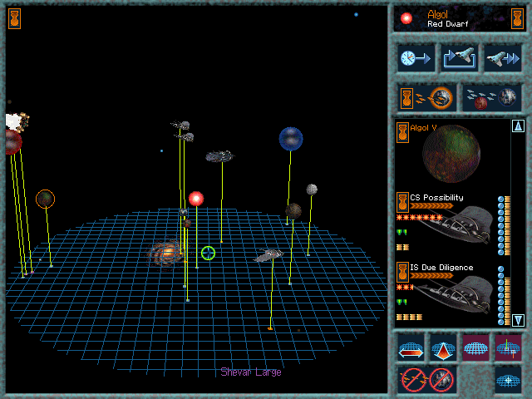
Task: Show other species ships and planets
Action: pyautogui.click(x=491, y=98)
